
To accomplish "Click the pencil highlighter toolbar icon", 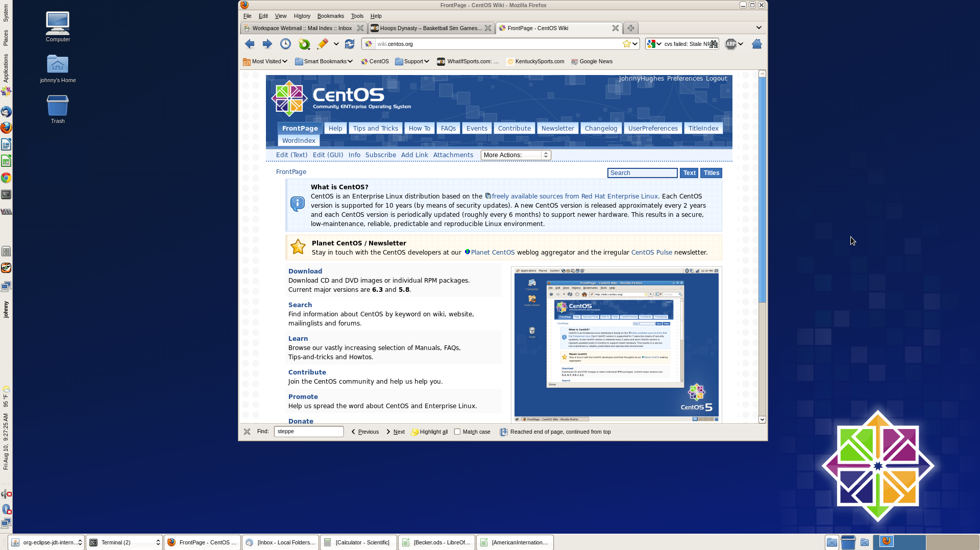I will click(x=322, y=44).
